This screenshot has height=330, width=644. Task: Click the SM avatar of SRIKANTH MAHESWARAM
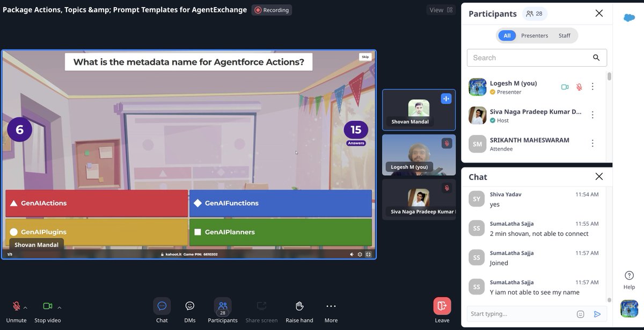tap(478, 144)
